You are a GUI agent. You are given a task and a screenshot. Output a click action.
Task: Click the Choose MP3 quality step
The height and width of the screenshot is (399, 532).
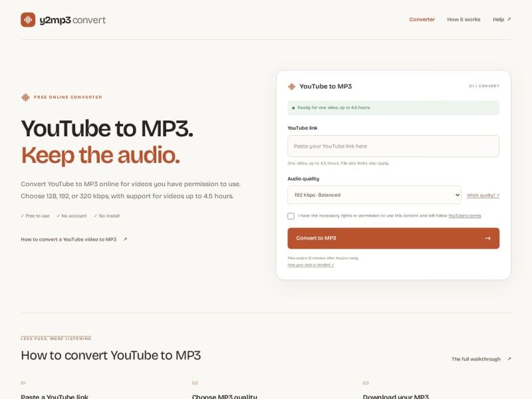click(225, 396)
